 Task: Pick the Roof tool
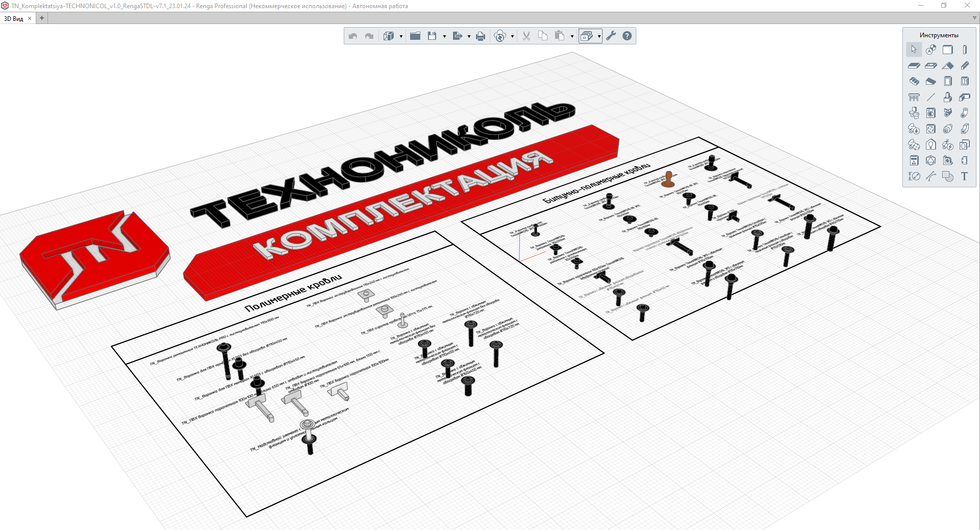(948, 65)
